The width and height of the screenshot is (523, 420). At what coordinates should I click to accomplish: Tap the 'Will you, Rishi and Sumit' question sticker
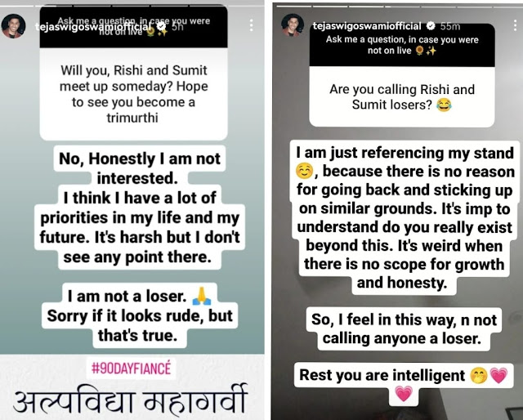(x=133, y=94)
